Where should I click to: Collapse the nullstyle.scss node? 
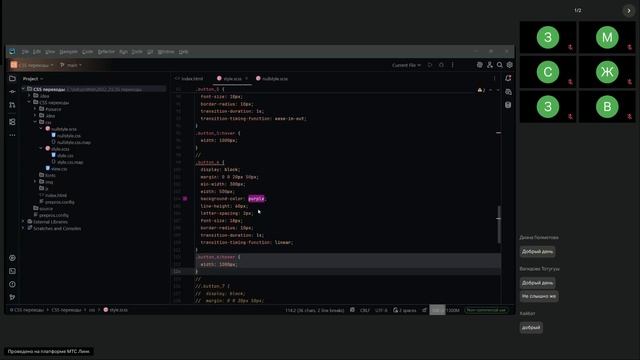tap(41, 129)
